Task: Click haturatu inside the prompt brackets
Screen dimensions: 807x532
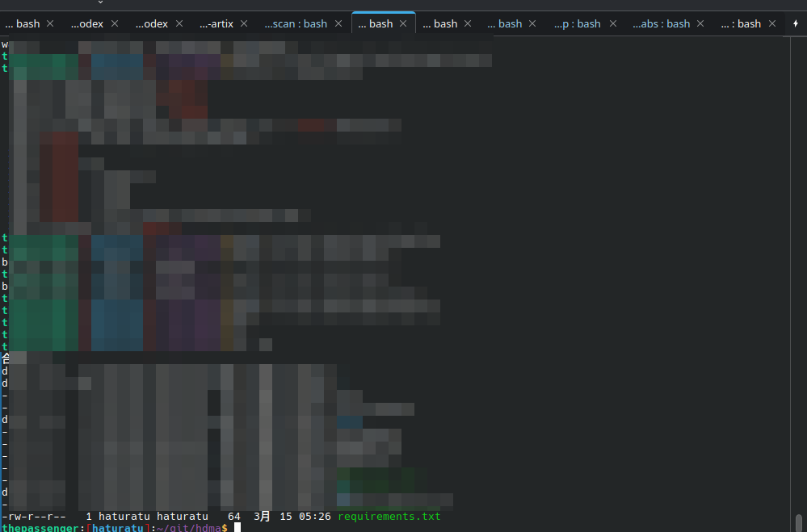Action: [118, 528]
